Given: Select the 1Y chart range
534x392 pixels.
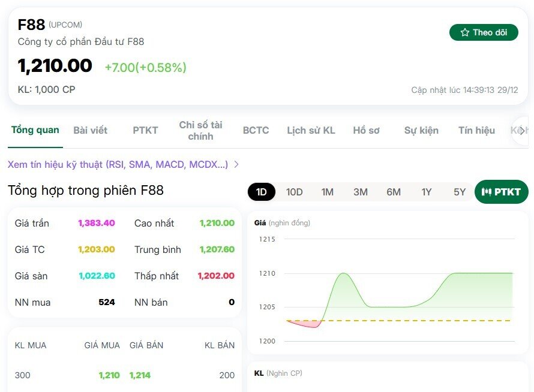Looking at the screenshot, I should coord(427,192).
